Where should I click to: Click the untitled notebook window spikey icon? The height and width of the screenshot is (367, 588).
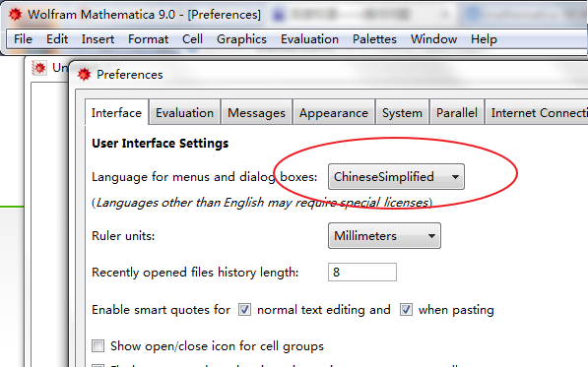(x=39, y=68)
